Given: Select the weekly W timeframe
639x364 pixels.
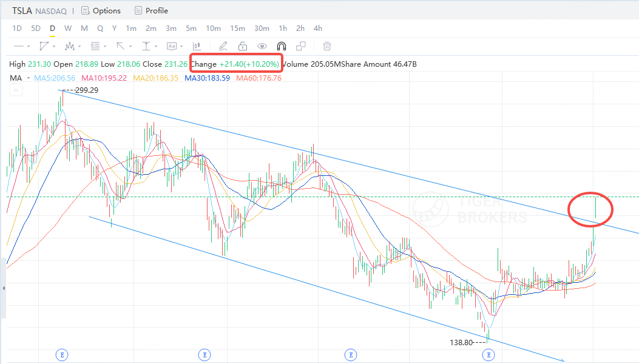Looking at the screenshot, I should (67, 28).
